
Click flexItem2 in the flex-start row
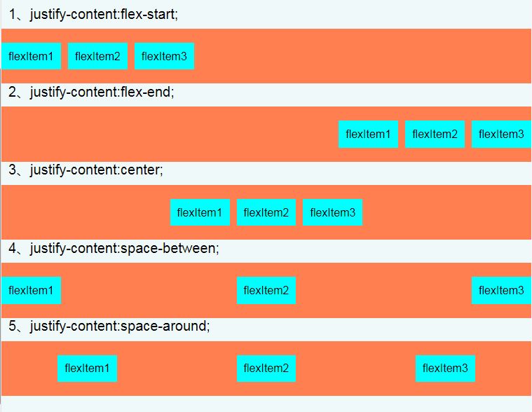[x=97, y=56]
